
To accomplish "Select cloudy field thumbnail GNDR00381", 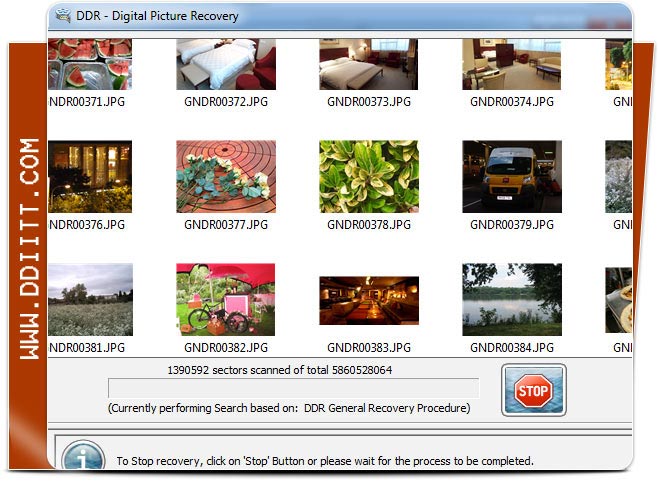I will click(x=90, y=300).
